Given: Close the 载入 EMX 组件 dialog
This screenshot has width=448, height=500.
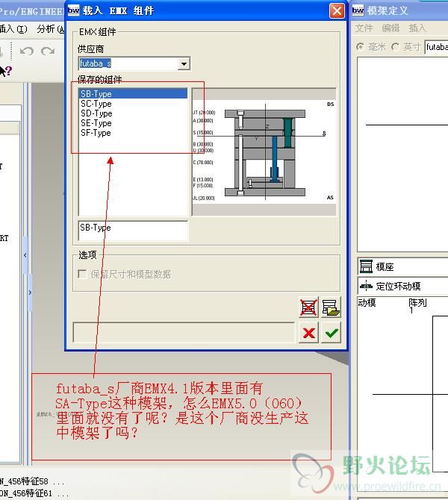Looking at the screenshot, I should click(337, 11).
